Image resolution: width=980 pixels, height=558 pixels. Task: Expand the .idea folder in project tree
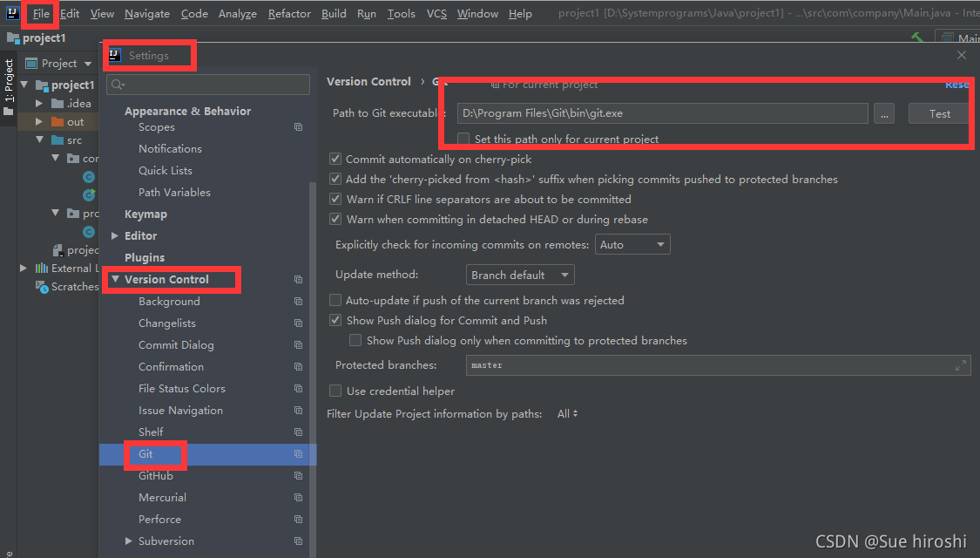coord(38,103)
